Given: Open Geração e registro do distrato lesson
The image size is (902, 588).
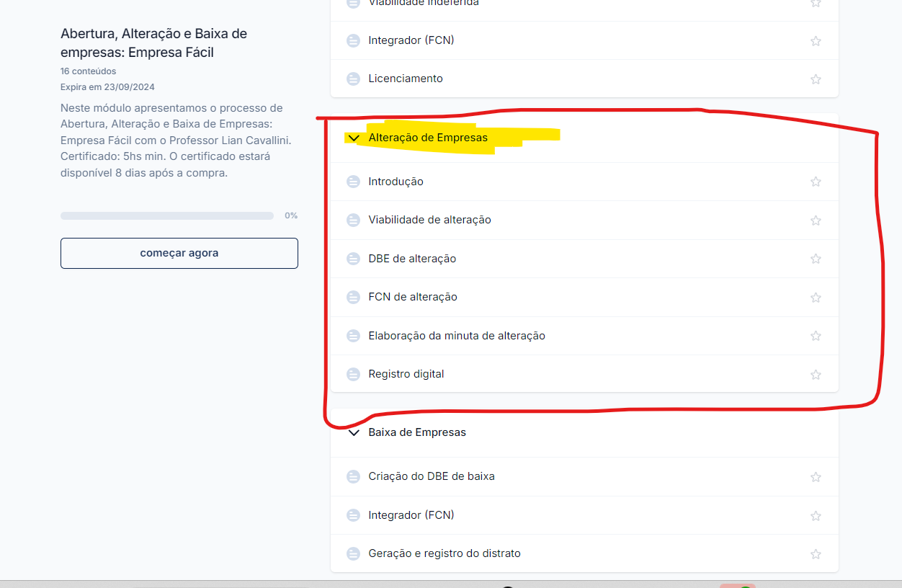Looking at the screenshot, I should click(x=445, y=553).
